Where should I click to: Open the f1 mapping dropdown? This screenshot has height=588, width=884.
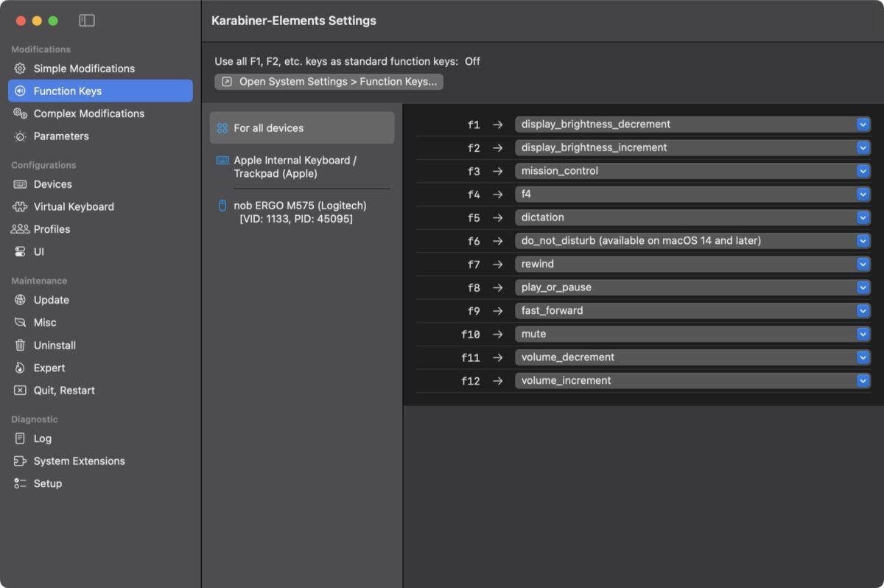click(692, 125)
